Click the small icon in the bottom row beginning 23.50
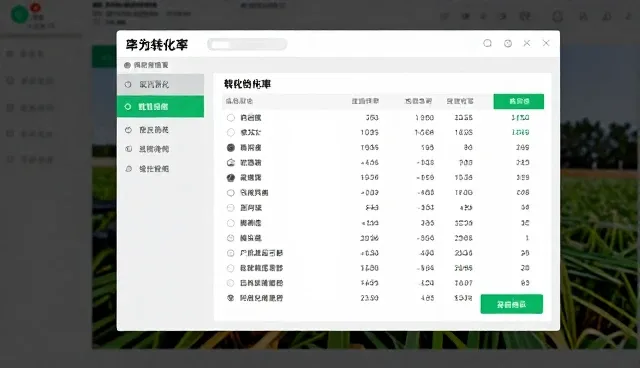 pyautogui.click(x=231, y=298)
